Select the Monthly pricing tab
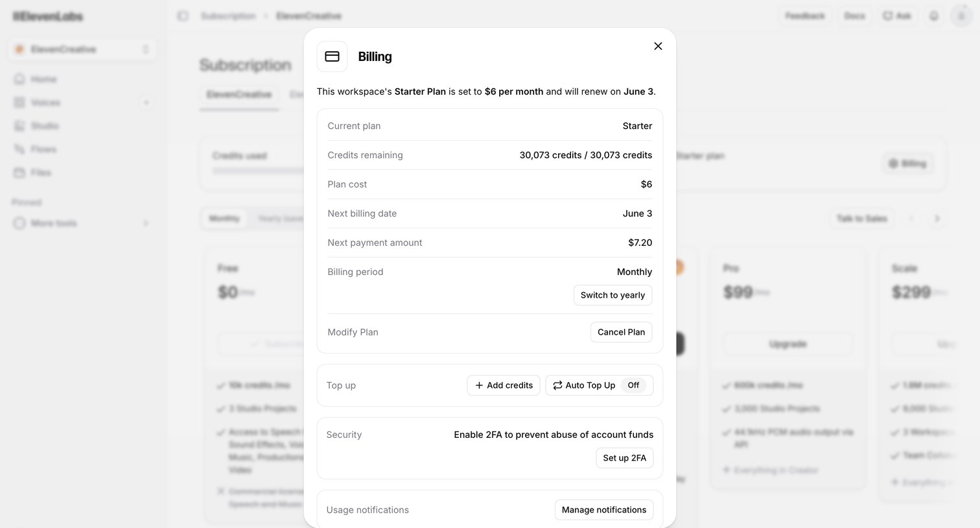 tap(224, 219)
